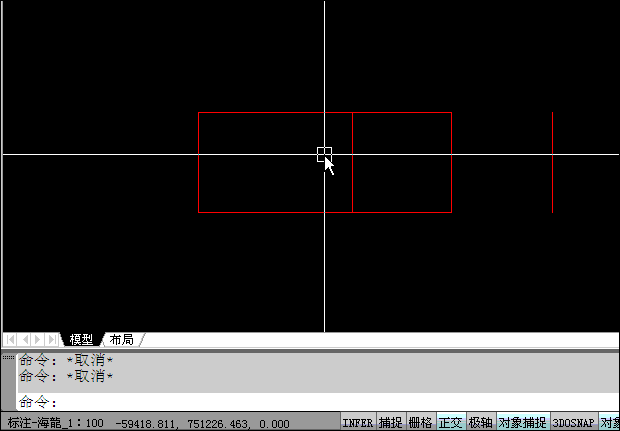Viewport: 620px width, 431px height.
Task: Toggle 3DOSNAP in status bar
Action: [x=573, y=422]
